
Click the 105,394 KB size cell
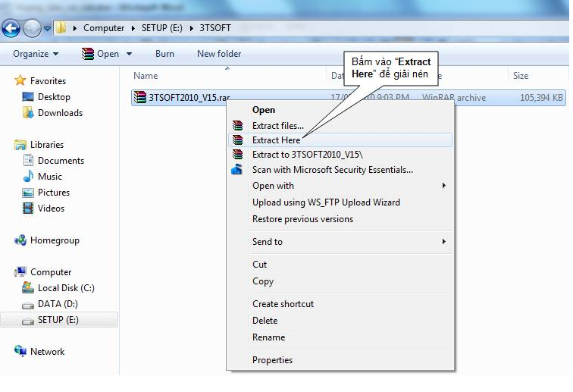point(541,98)
